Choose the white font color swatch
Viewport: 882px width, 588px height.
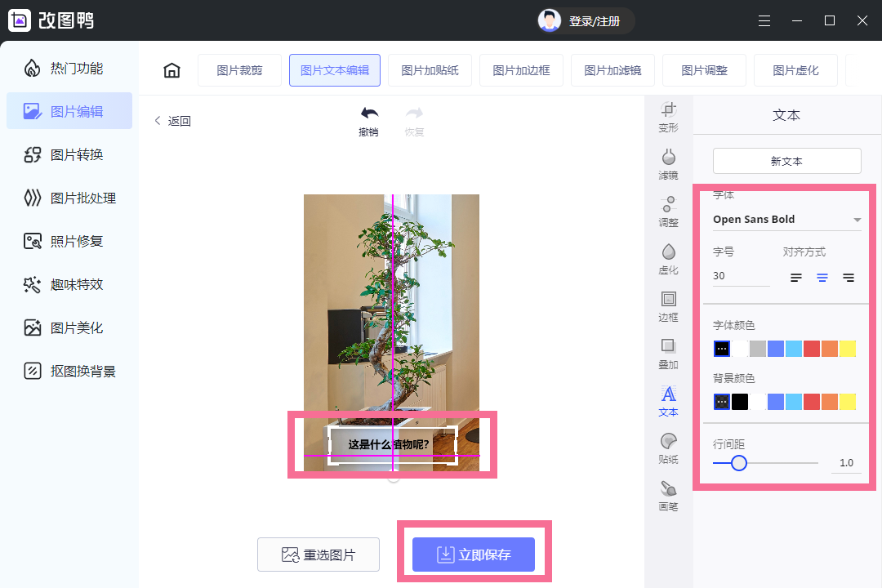point(740,349)
